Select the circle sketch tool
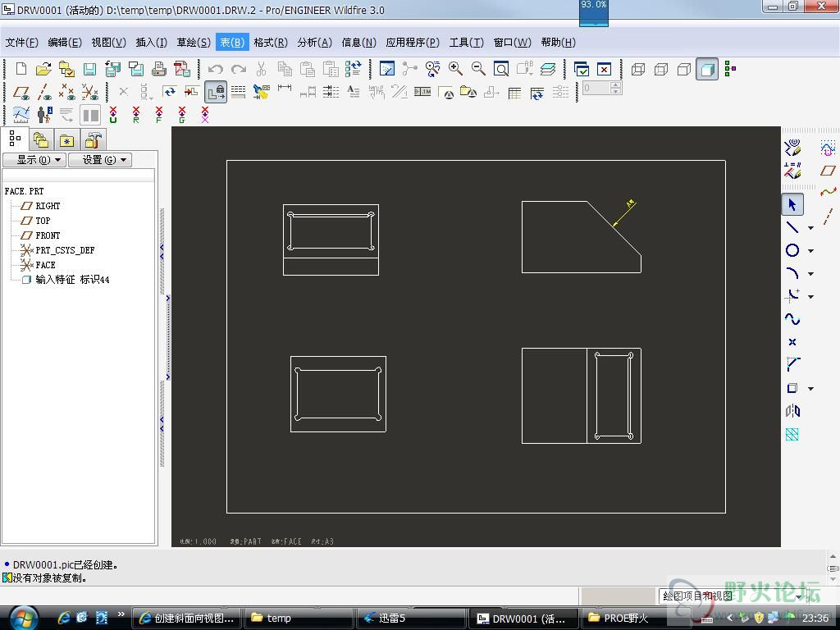The height and width of the screenshot is (630, 840). point(792,250)
